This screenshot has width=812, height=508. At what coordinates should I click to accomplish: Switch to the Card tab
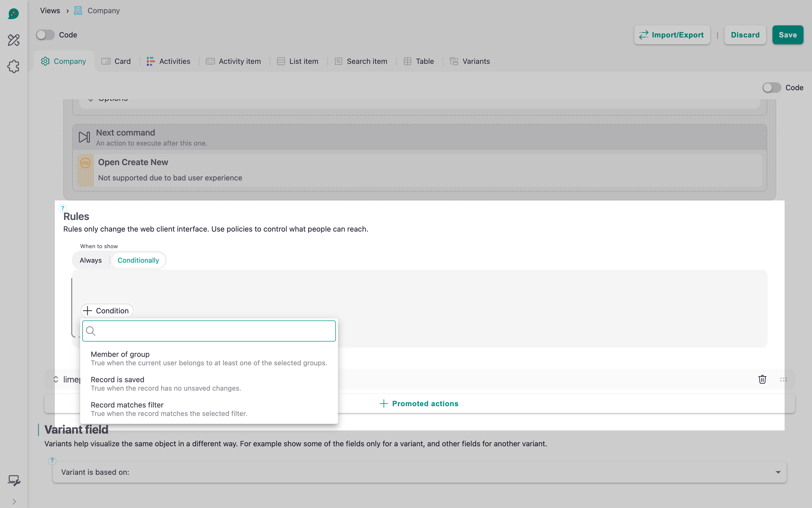[x=116, y=61]
